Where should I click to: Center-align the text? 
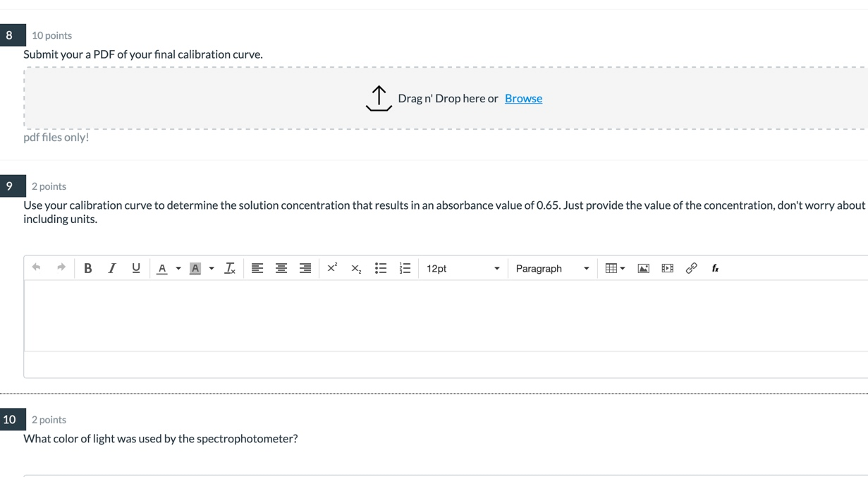(281, 268)
